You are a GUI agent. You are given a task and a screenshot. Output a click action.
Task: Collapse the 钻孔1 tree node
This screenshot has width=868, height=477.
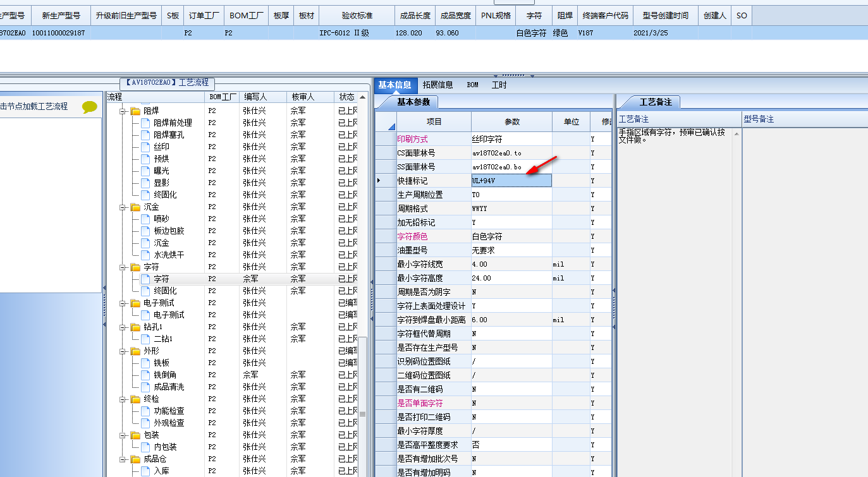click(x=123, y=327)
